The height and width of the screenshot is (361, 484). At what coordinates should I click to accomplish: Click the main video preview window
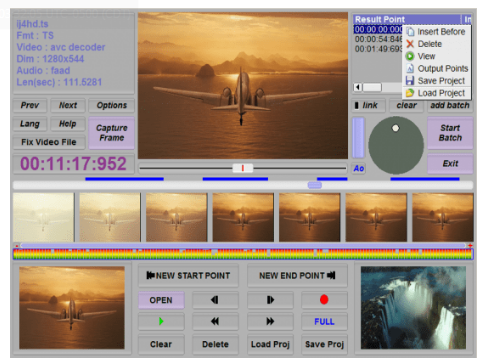coord(243,85)
